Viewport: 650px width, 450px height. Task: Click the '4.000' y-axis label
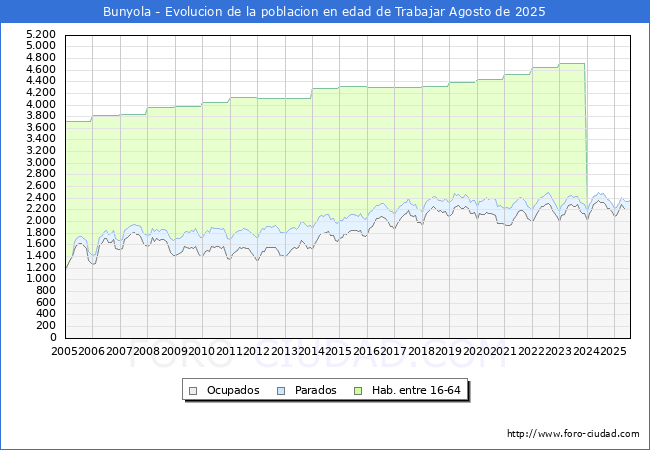(x=41, y=104)
